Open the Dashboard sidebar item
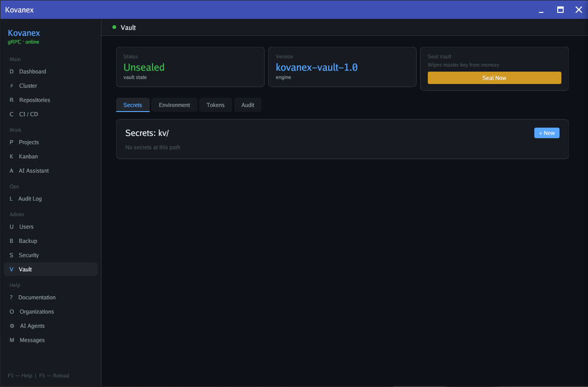Viewport: 588px width, 387px height. coord(32,72)
